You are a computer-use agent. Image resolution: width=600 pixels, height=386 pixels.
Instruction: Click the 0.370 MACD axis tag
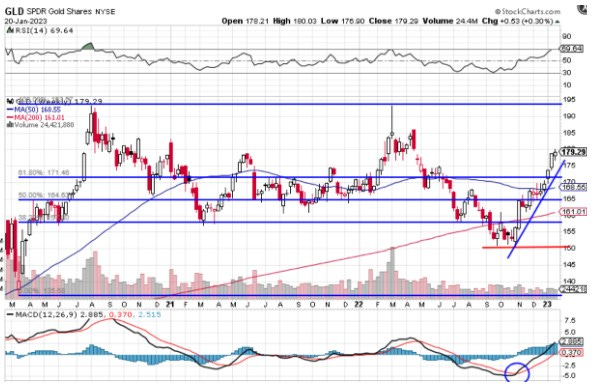click(x=572, y=352)
